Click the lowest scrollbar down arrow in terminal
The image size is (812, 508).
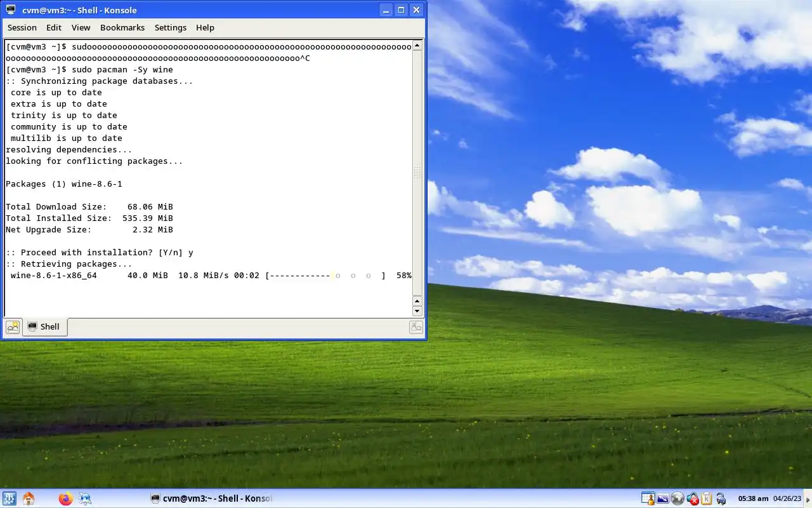coord(417,311)
